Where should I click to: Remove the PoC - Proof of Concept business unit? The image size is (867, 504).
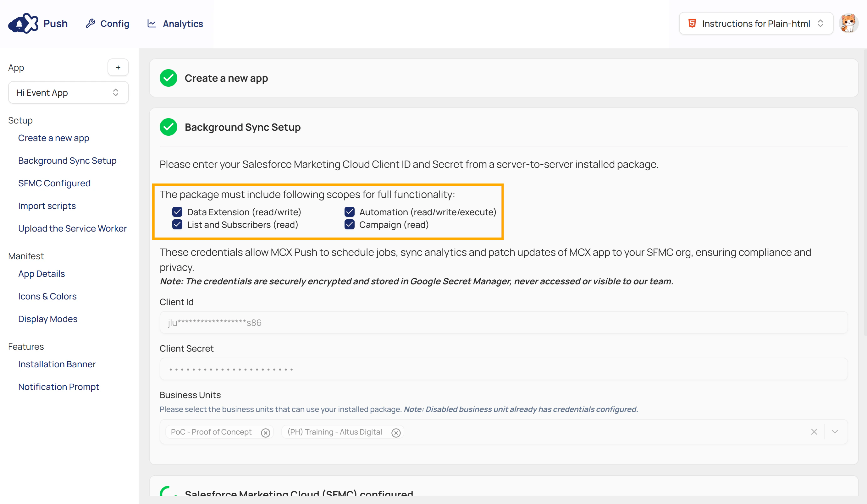pos(265,432)
